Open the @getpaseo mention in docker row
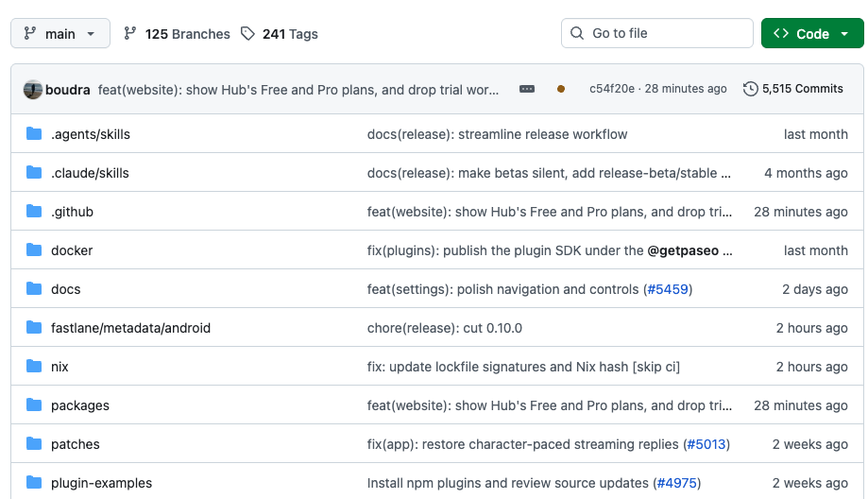This screenshot has width=868, height=499. tap(683, 250)
